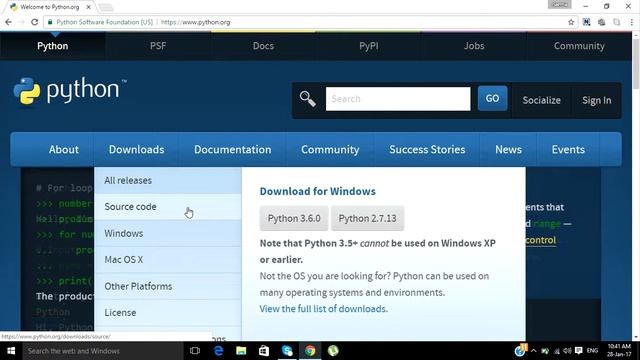Image resolution: width=640 pixels, height=360 pixels.
Task: Show hidden system tray icons
Action: click(x=533, y=351)
